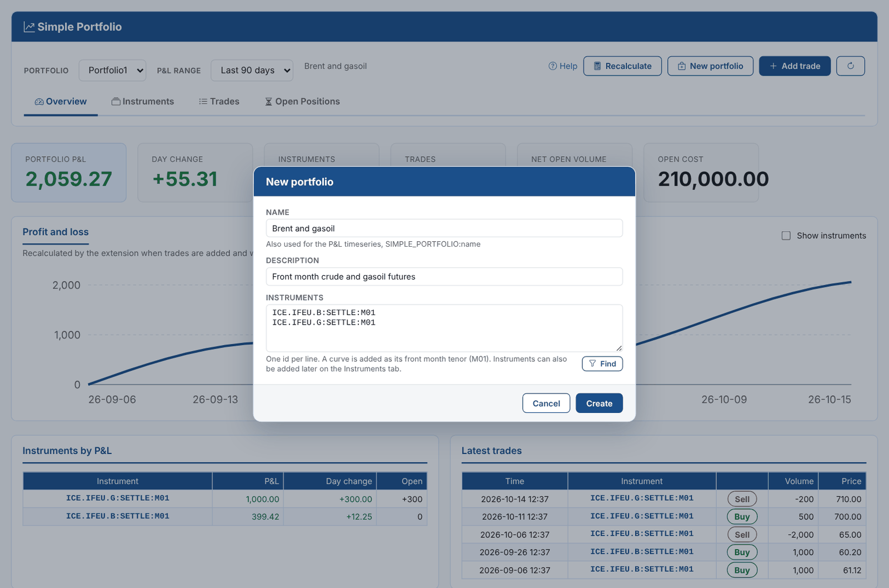The image size is (889, 588).
Task: Click the Volume column header in Latest trades
Action: tap(794, 481)
